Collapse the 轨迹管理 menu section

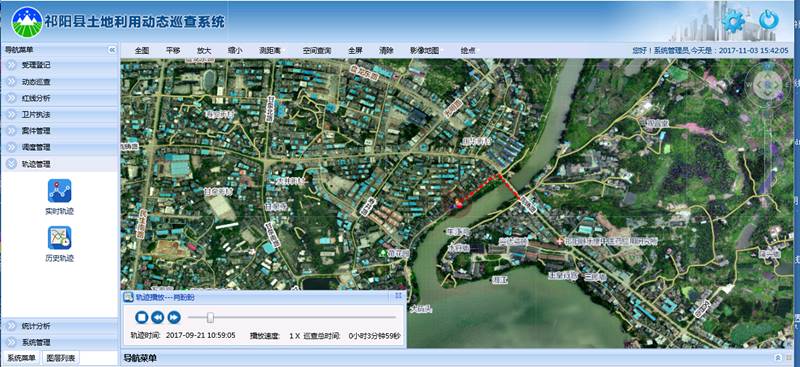pyautogui.click(x=60, y=164)
